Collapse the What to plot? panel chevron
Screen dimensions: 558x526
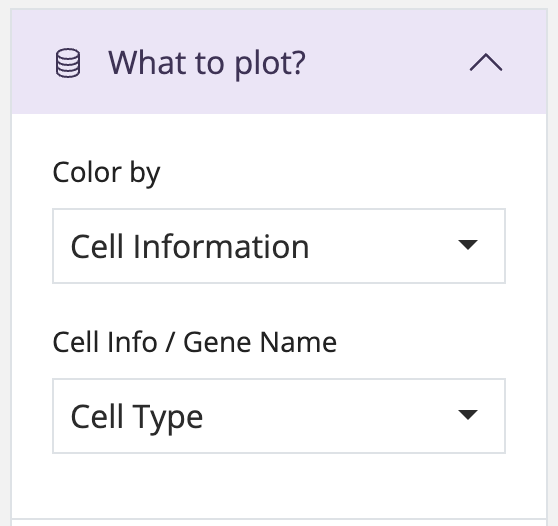tap(486, 63)
